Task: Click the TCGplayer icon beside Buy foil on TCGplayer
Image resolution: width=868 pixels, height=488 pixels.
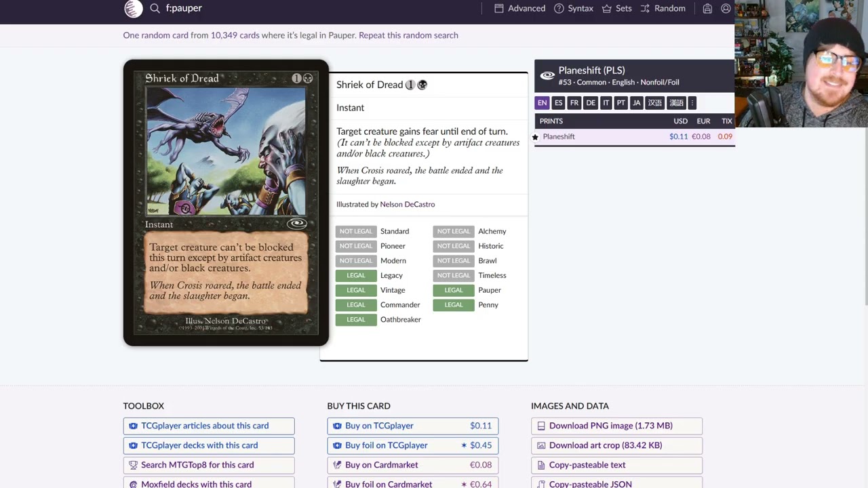Action: [337, 445]
